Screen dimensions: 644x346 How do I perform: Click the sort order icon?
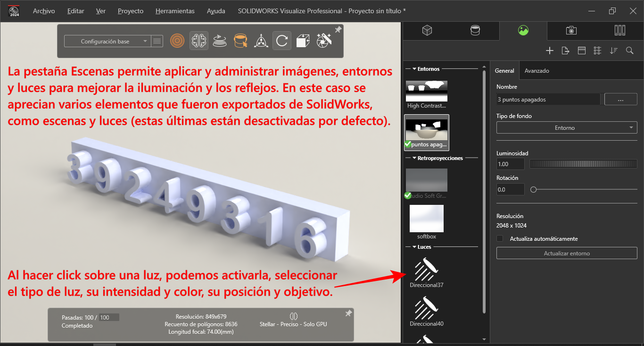[613, 51]
